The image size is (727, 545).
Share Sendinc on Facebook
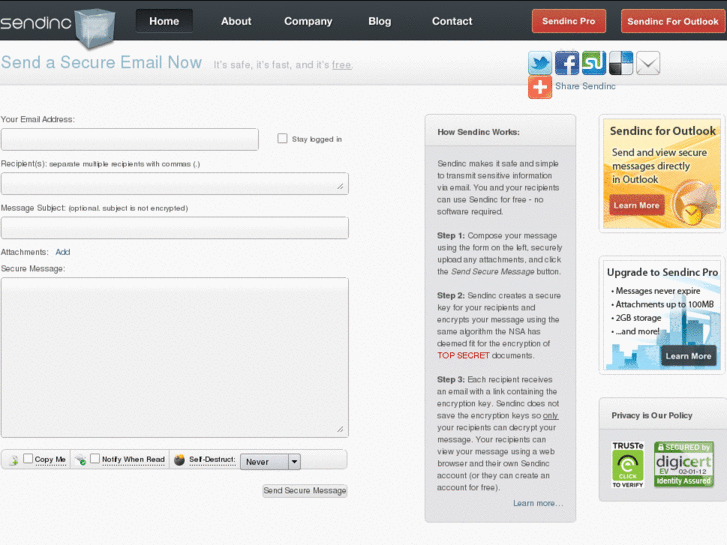(x=567, y=63)
